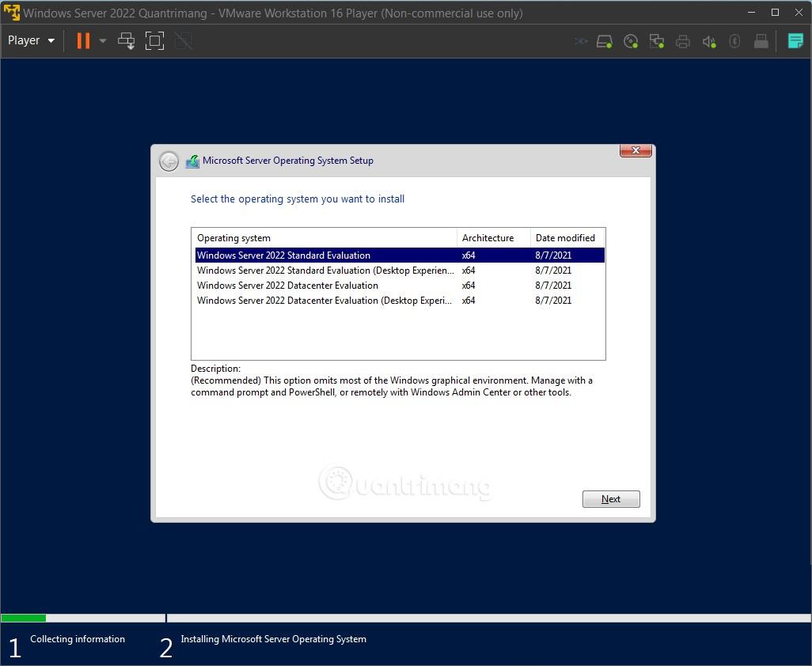
Task: Click 8/7/2021 date in Standard Evaluation row
Action: [553, 255]
